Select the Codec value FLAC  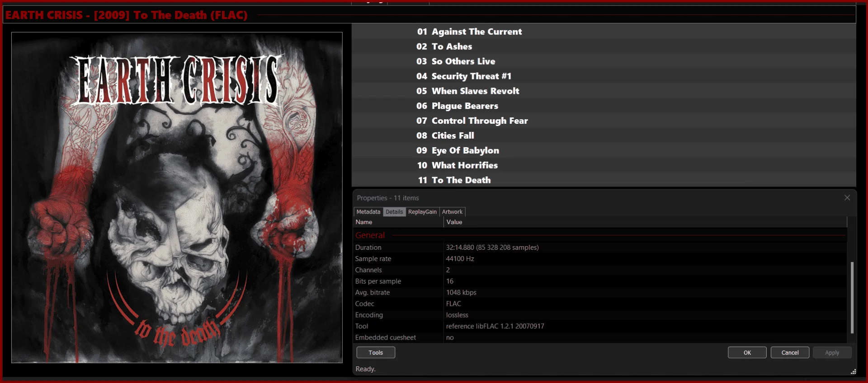pos(453,304)
